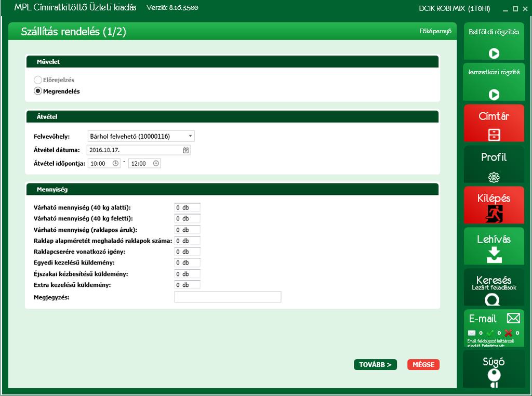The width and height of the screenshot is (532, 396).
Task: Open Nemzetközi rögzítés play icon
Action: pyautogui.click(x=494, y=95)
